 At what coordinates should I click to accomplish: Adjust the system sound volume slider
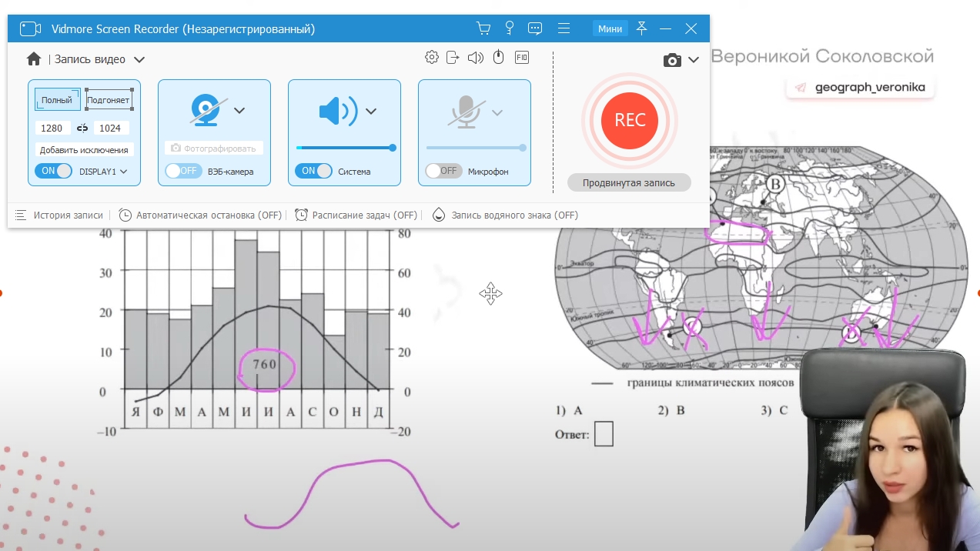coord(345,148)
